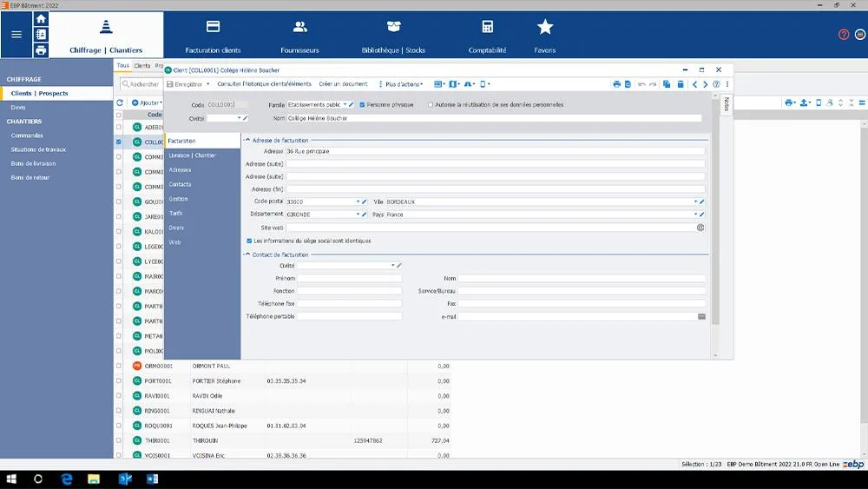The image size is (868, 489).
Task: Uncheck siège social identical information checkbox
Action: [x=249, y=241]
